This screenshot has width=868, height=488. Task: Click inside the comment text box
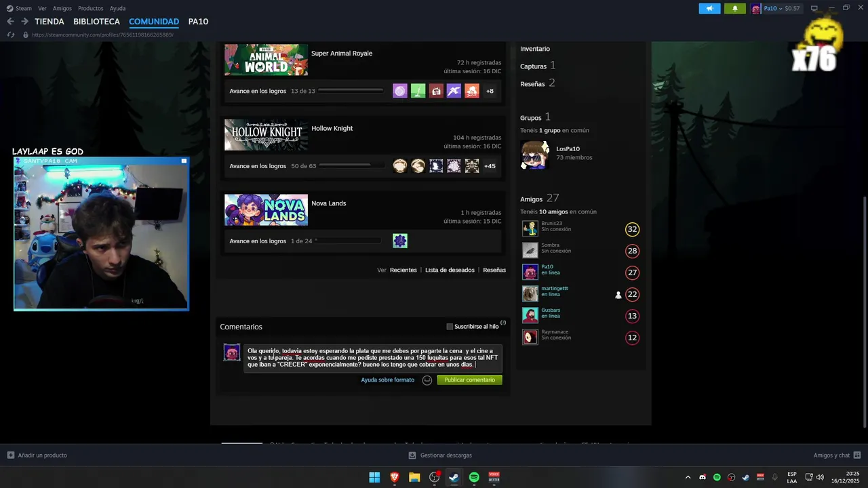point(373,358)
